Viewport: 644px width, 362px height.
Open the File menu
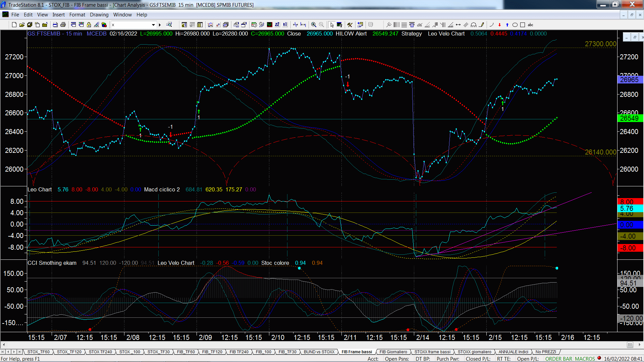click(x=15, y=15)
